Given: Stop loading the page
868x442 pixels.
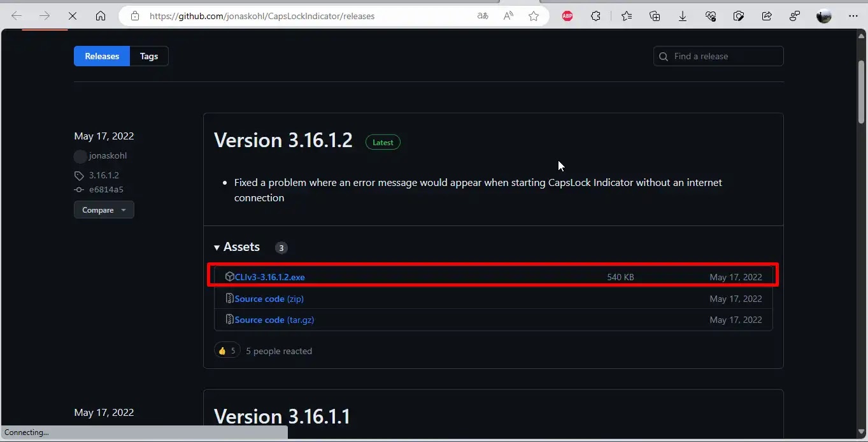Looking at the screenshot, I should pyautogui.click(x=73, y=16).
